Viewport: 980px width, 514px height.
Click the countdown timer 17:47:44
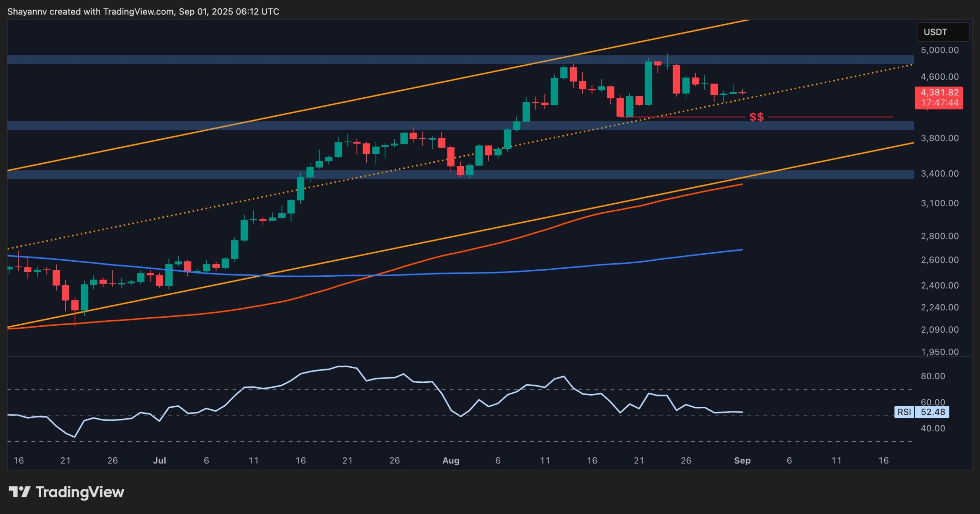tap(939, 103)
